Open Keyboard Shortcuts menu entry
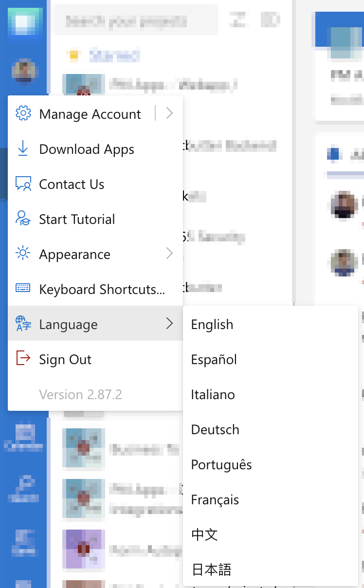The height and width of the screenshot is (588, 364). [102, 289]
